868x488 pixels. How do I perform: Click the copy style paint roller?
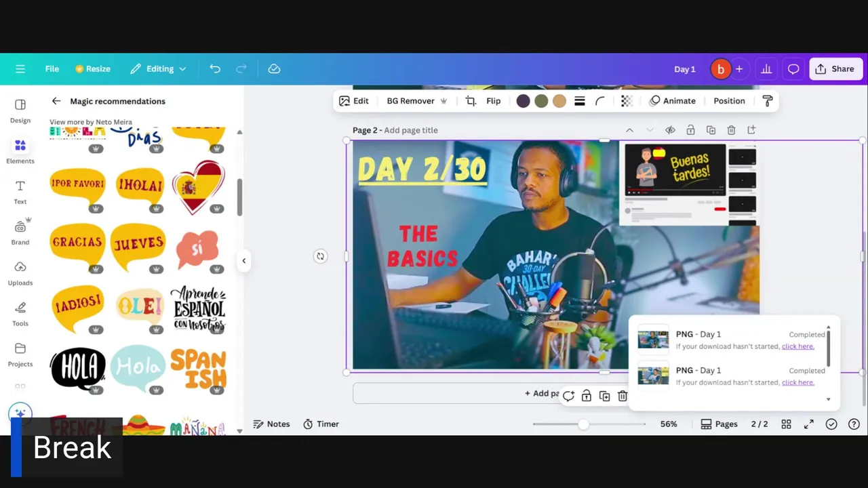(x=768, y=101)
